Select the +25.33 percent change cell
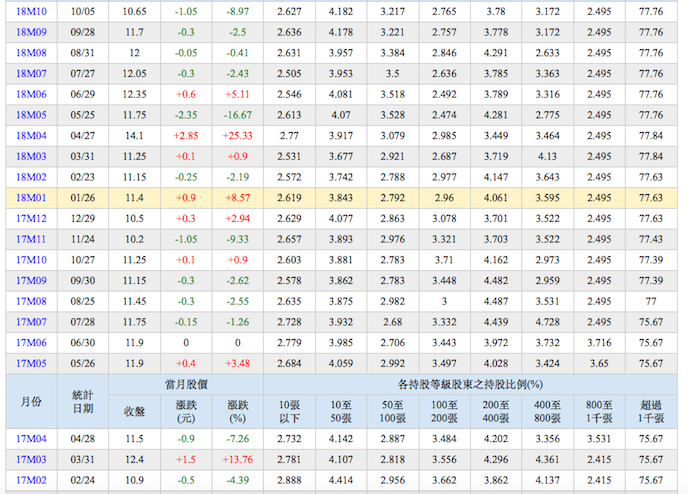The image size is (688, 494). pos(237,136)
